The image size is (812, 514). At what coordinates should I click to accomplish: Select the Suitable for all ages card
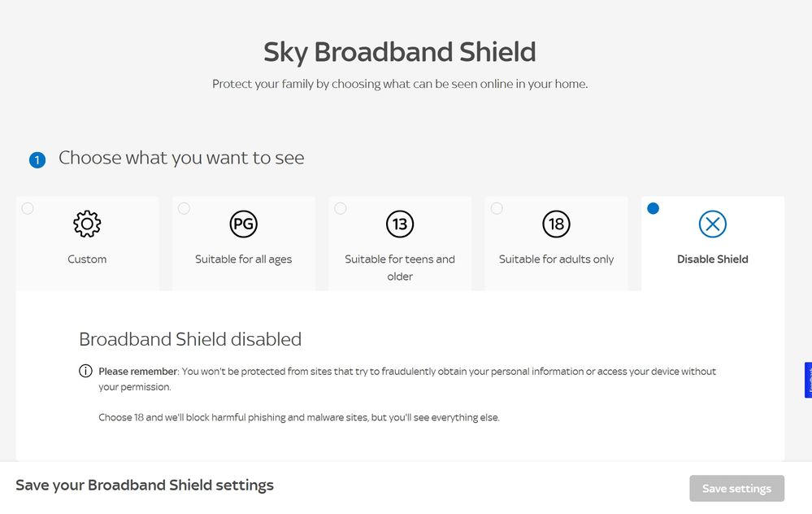243,242
